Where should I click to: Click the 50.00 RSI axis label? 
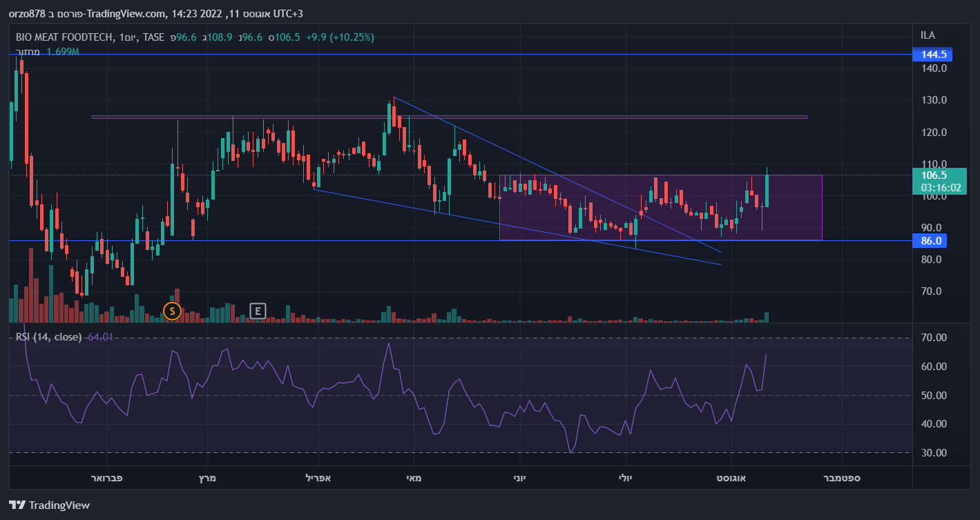934,396
